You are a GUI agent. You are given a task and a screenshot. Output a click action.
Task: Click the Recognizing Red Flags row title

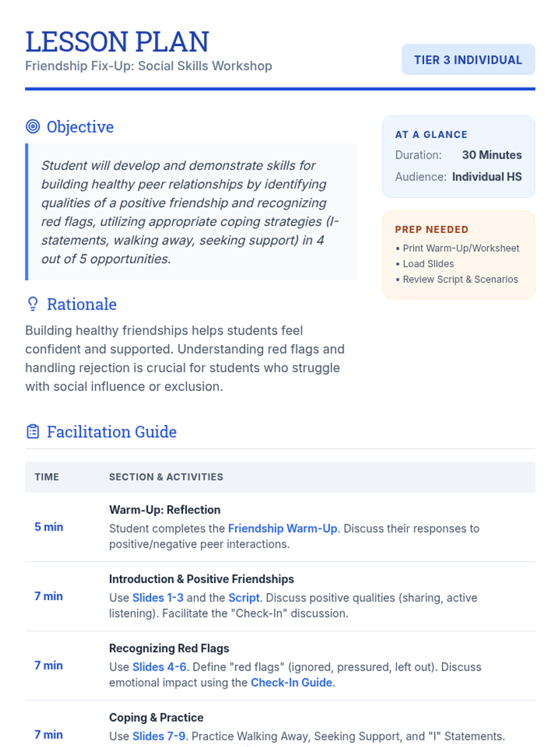(x=169, y=648)
